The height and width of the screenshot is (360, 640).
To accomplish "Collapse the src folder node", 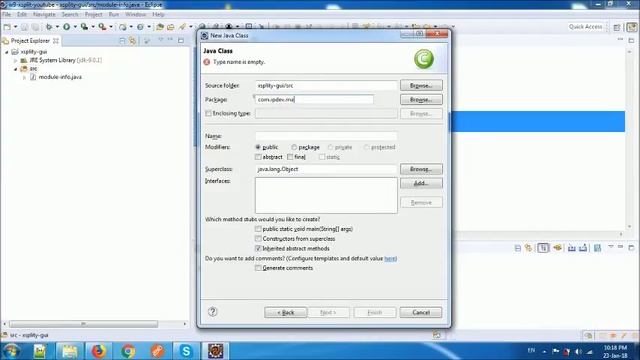I will click(x=16, y=69).
